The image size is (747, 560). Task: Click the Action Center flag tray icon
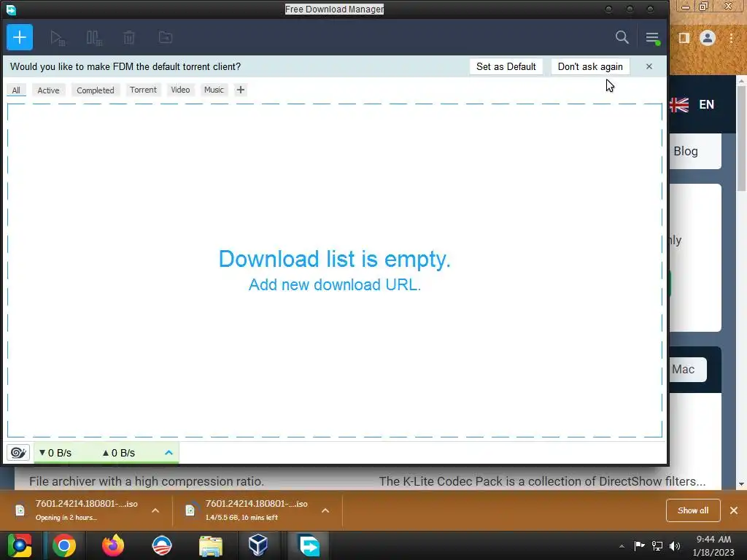(x=639, y=545)
